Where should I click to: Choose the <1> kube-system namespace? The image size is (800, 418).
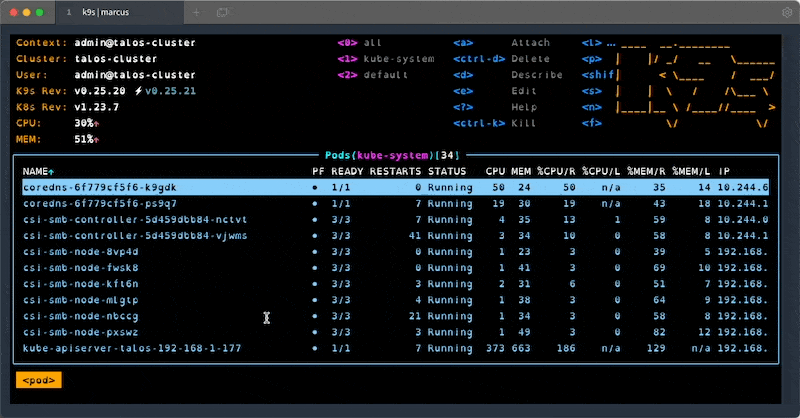point(386,59)
